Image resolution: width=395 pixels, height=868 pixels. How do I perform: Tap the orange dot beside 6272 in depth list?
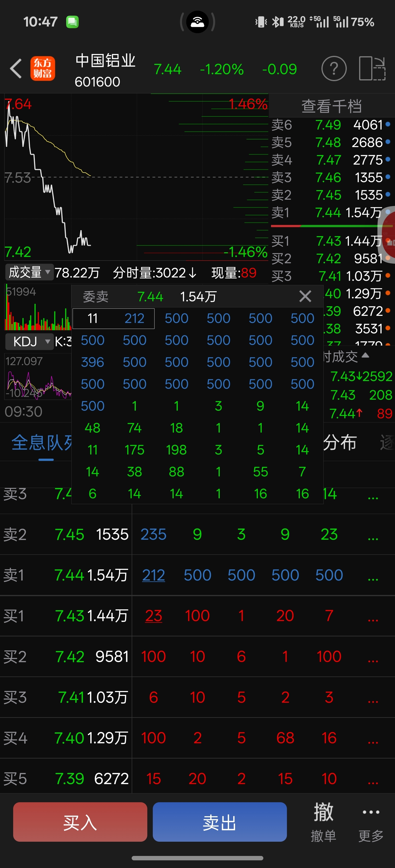pyautogui.click(x=388, y=311)
